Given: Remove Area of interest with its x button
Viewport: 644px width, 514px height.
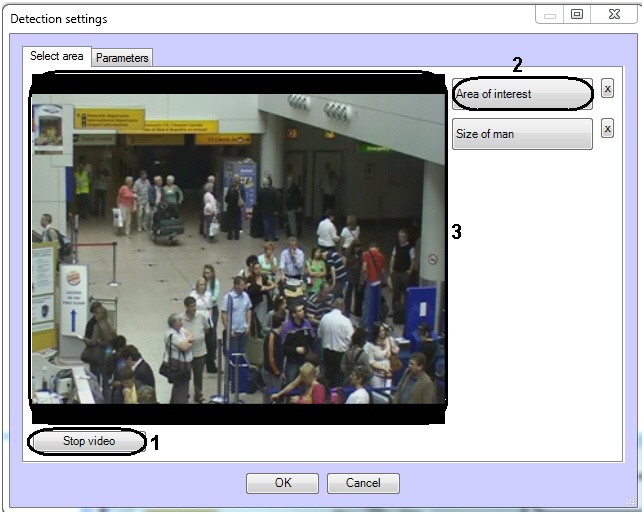Looking at the screenshot, I should [607, 88].
